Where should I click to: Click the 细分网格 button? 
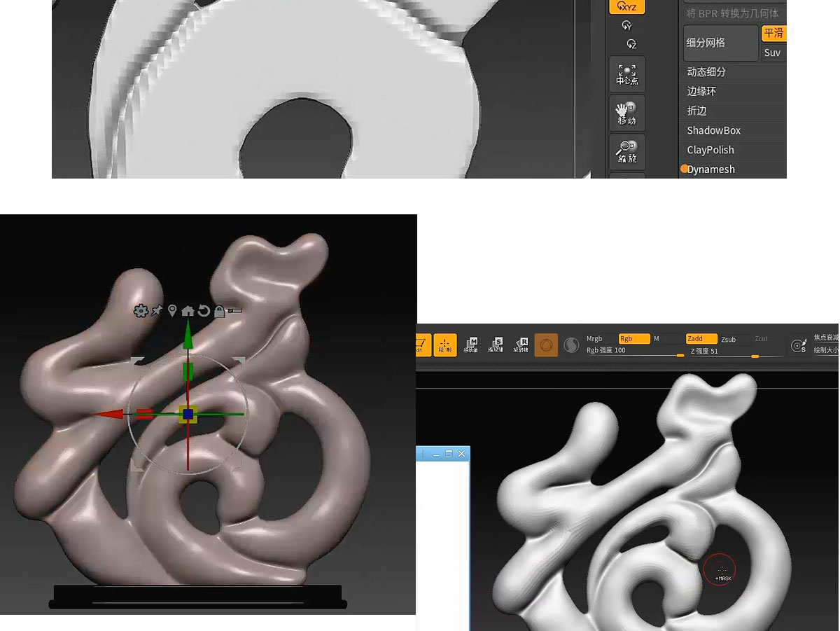pyautogui.click(x=721, y=43)
